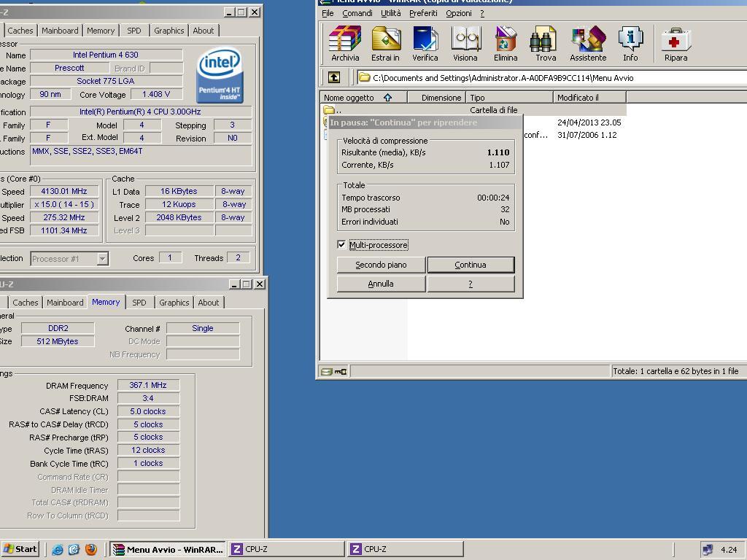The image size is (747, 560).
Task: Click the drive icon in WinRAR status bar
Action: (326, 371)
